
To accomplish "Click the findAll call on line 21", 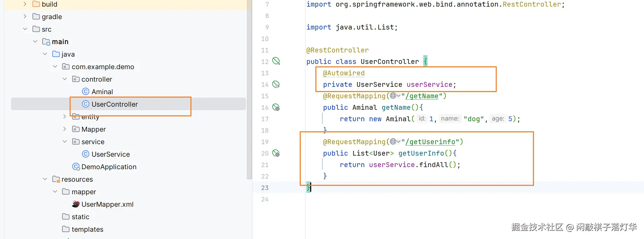I will 433,165.
